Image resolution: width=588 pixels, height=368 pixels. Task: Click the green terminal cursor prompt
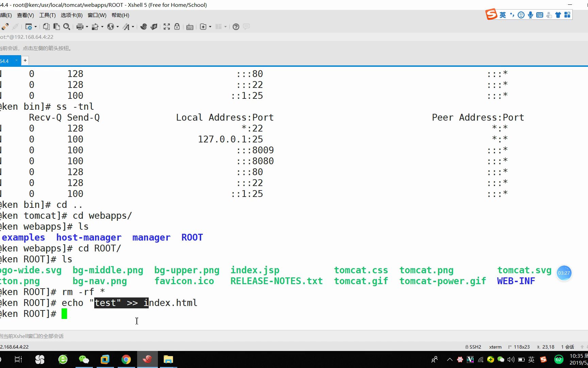click(64, 314)
